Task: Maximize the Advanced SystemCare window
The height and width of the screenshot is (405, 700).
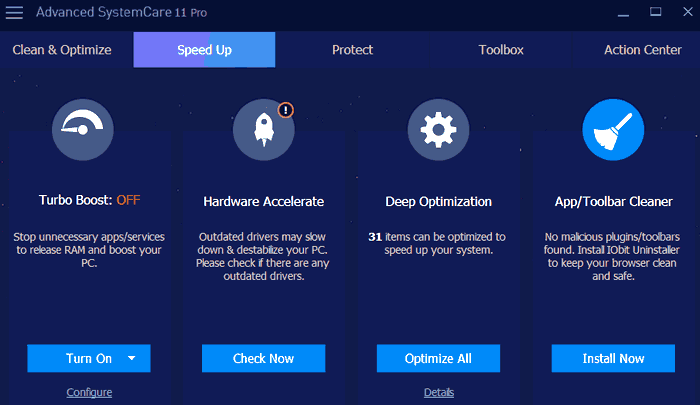Action: [x=655, y=12]
